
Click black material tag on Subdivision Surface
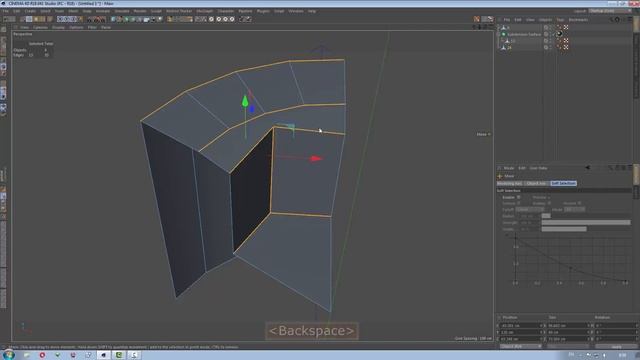pos(560,34)
